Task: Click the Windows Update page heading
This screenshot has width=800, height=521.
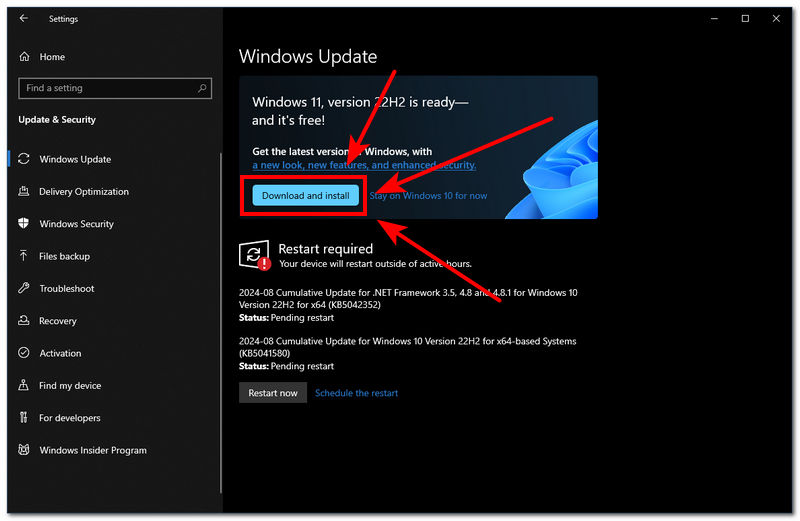Action: point(308,56)
